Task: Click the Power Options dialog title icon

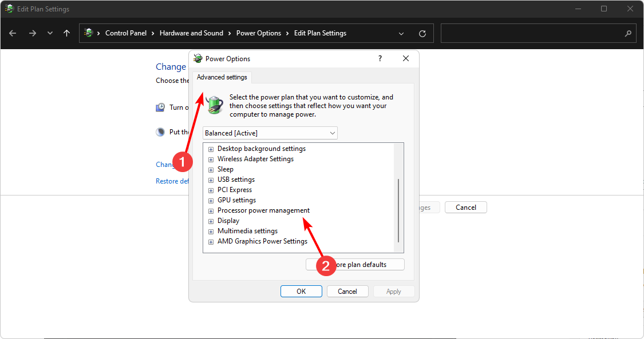Action: click(198, 59)
